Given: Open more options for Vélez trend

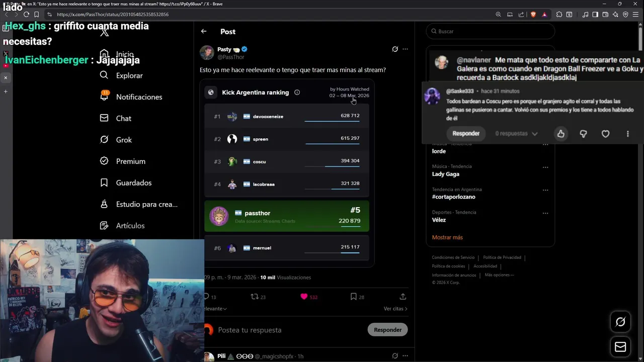Looking at the screenshot, I should click(545, 213).
